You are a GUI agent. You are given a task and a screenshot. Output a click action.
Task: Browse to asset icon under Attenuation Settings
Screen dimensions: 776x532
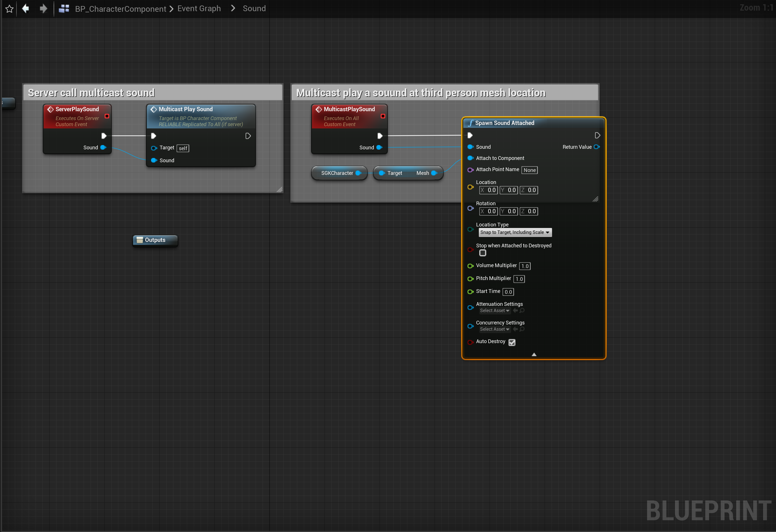click(x=522, y=311)
